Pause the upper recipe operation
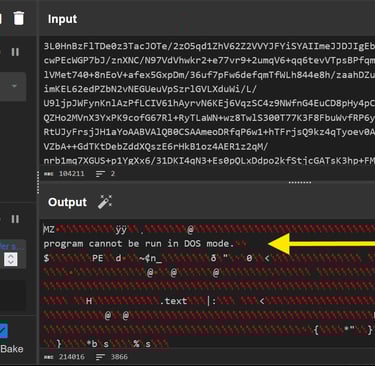The image size is (375, 366). coord(15,52)
